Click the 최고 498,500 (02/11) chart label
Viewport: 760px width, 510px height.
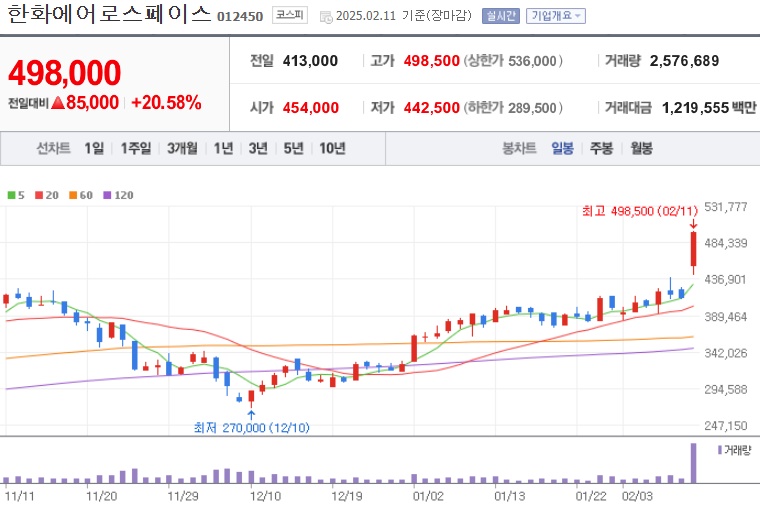click(640, 211)
